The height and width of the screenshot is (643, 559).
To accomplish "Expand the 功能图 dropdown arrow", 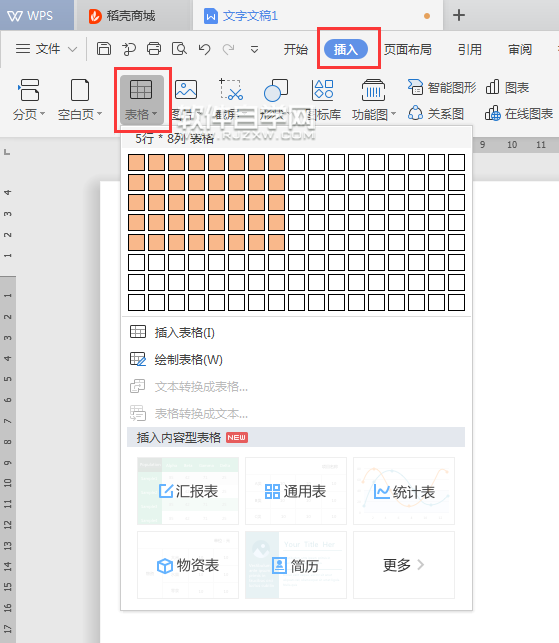I will pyautogui.click(x=393, y=114).
